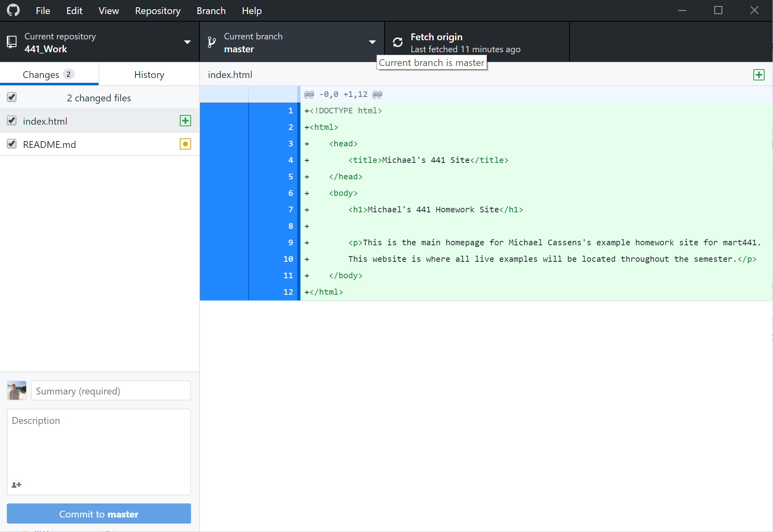
Task: Toggle diff line number 1 selection
Action: [x=290, y=111]
